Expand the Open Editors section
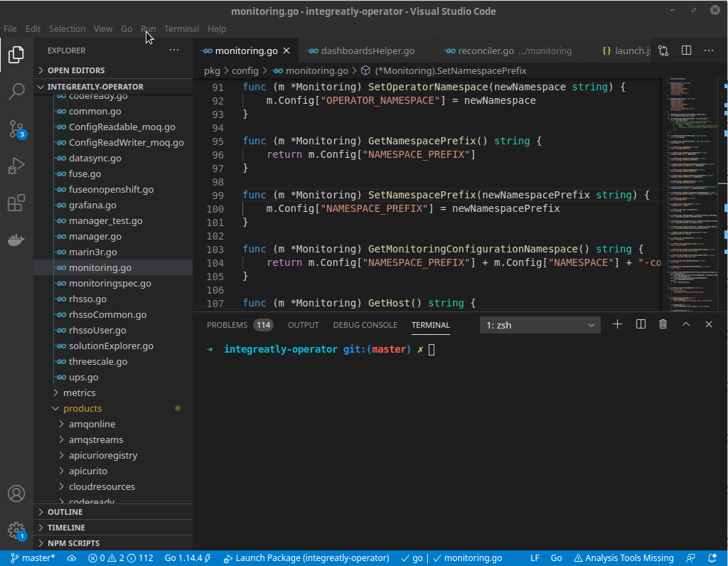728x566 pixels. click(113, 70)
